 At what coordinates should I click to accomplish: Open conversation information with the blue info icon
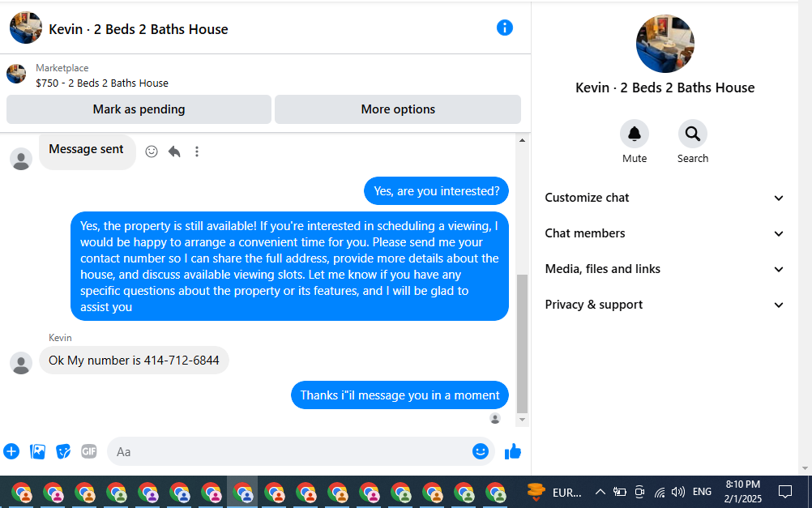tap(504, 28)
